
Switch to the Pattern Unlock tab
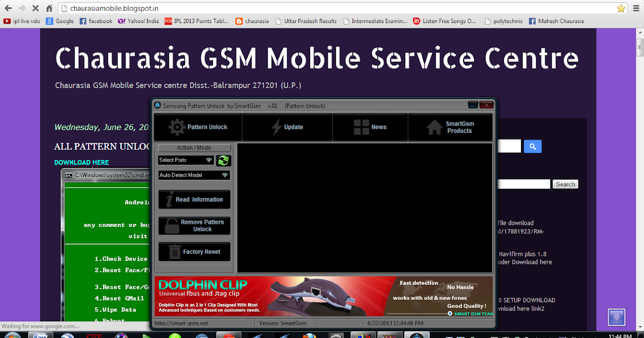pyautogui.click(x=198, y=127)
